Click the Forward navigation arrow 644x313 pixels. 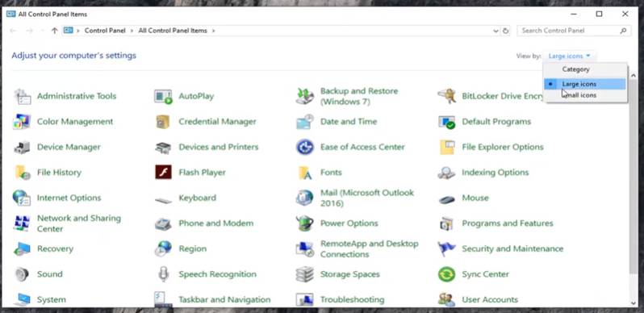(x=29, y=31)
